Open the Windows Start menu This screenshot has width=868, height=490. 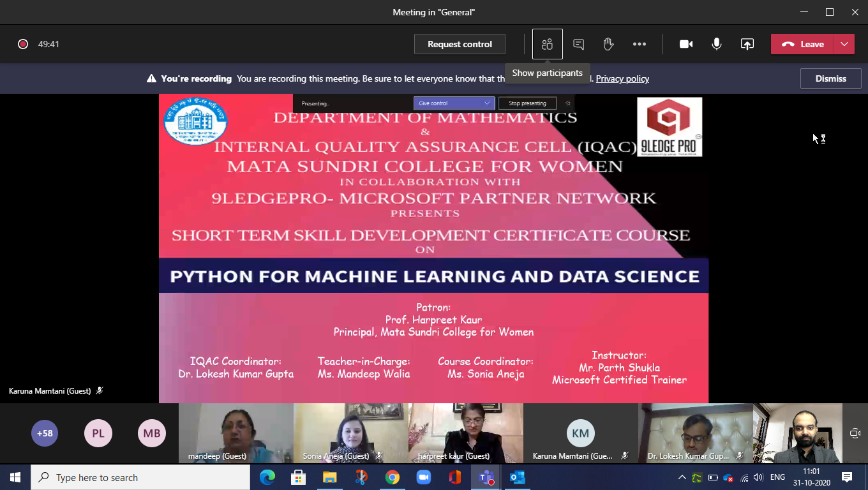(x=15, y=477)
